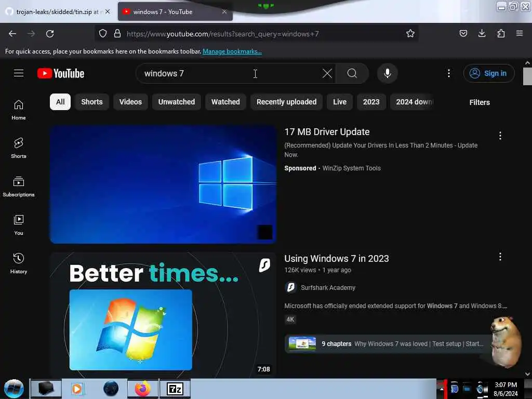Select the All filter chip
This screenshot has width=532, height=399.
60,102
